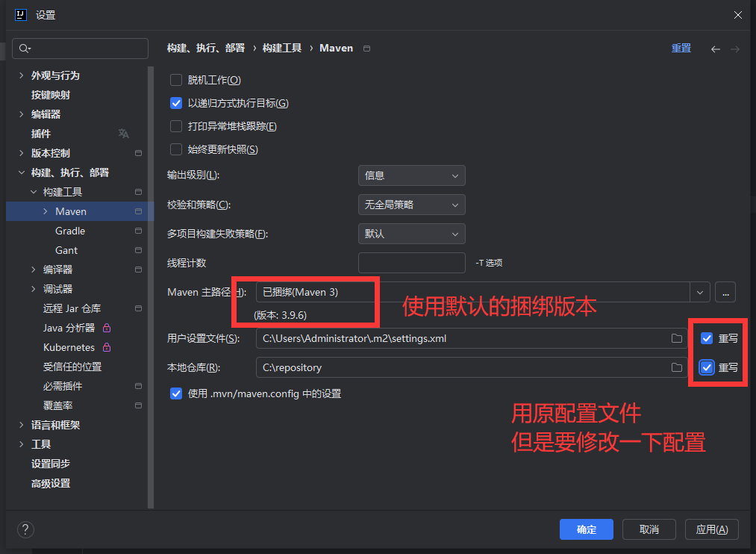756x554 pixels.
Task: Open folder picker for 用户设置文件 path
Action: coord(676,338)
